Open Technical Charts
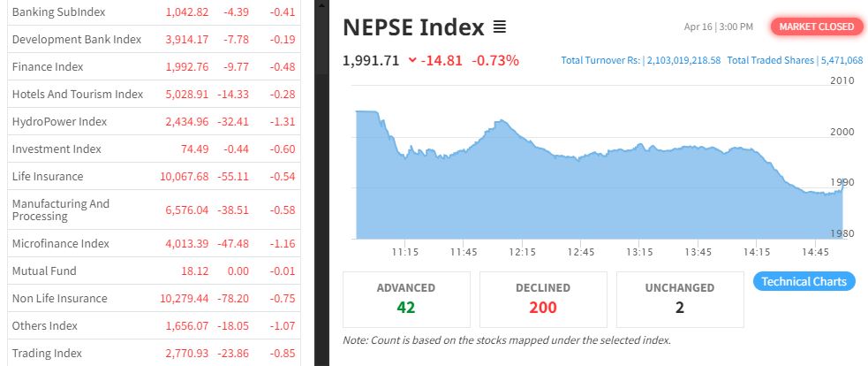 pos(804,282)
